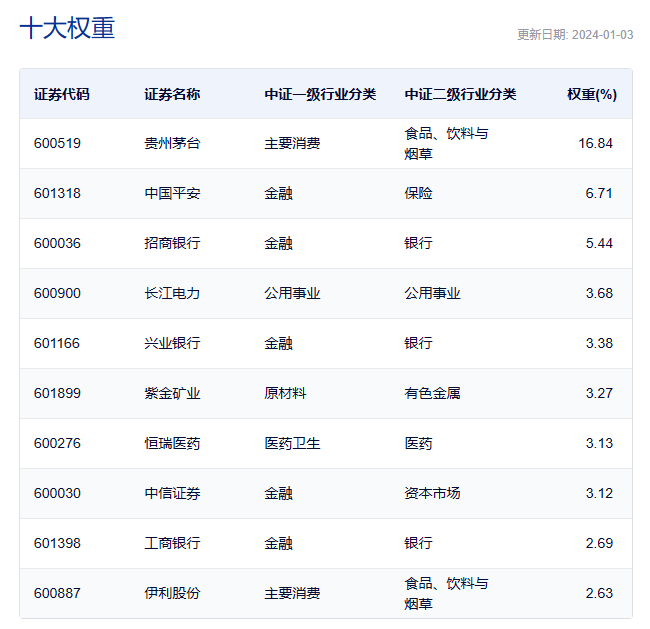The image size is (650, 629).
Task: Click weight value 2.69
Action: click(x=599, y=544)
